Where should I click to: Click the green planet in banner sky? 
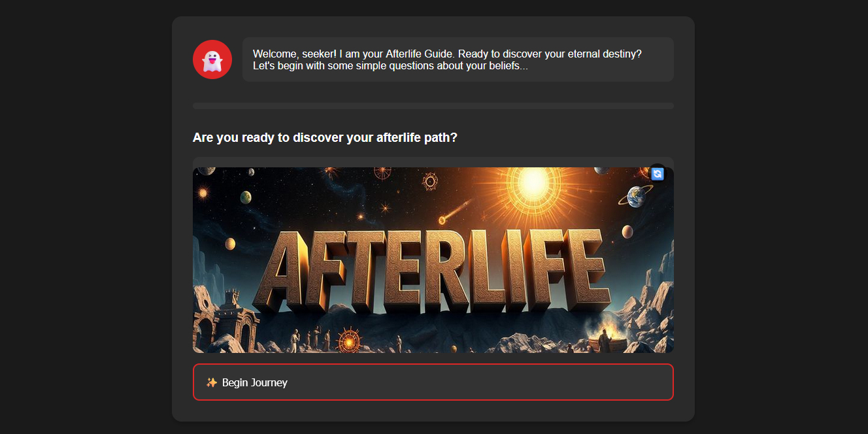tap(245, 197)
